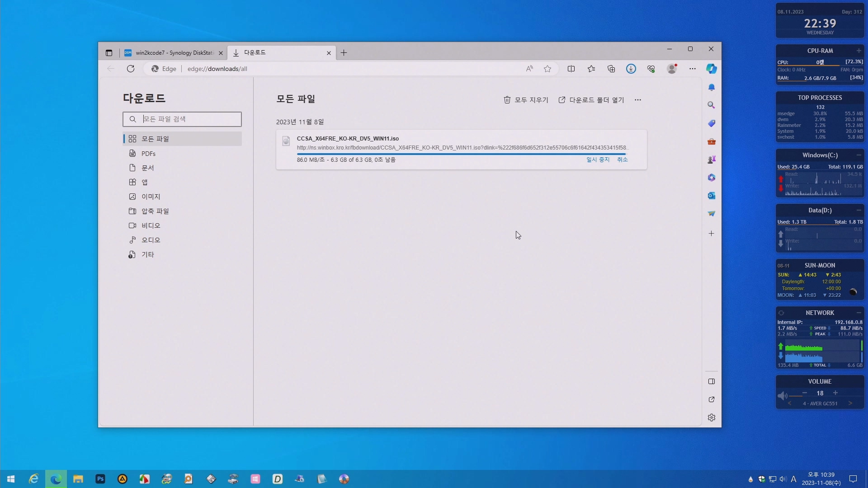This screenshot has width=868, height=488.
Task: Click the Favorites star-list icon
Action: point(591,69)
